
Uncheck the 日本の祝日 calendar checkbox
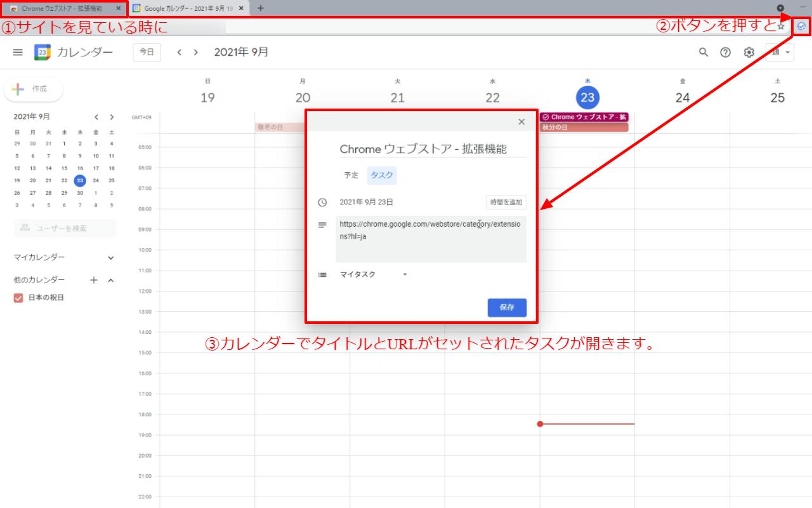point(18,297)
